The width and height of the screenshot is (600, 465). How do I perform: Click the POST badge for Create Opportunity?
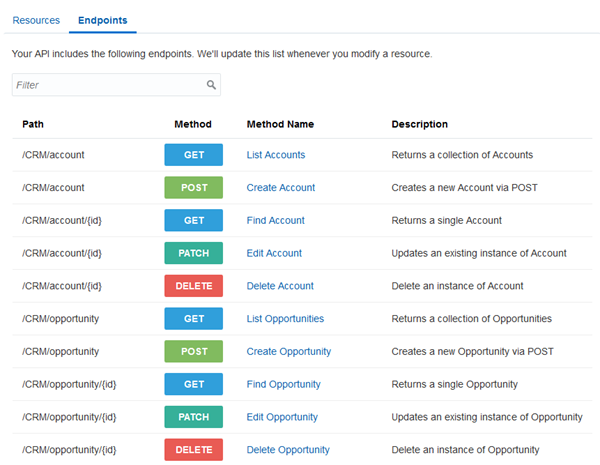[194, 351]
